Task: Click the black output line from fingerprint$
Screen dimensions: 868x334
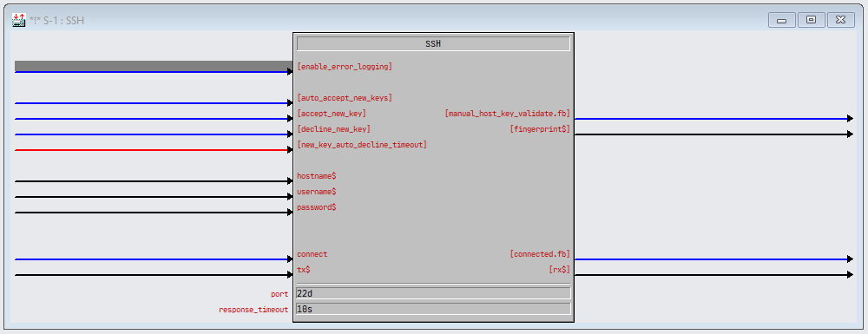Action: tap(713, 134)
